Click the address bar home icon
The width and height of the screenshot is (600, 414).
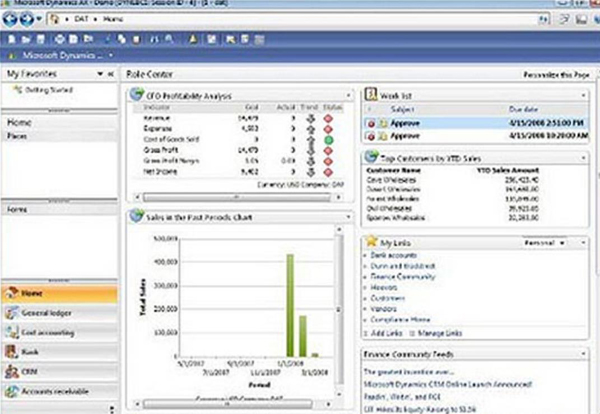(54, 19)
